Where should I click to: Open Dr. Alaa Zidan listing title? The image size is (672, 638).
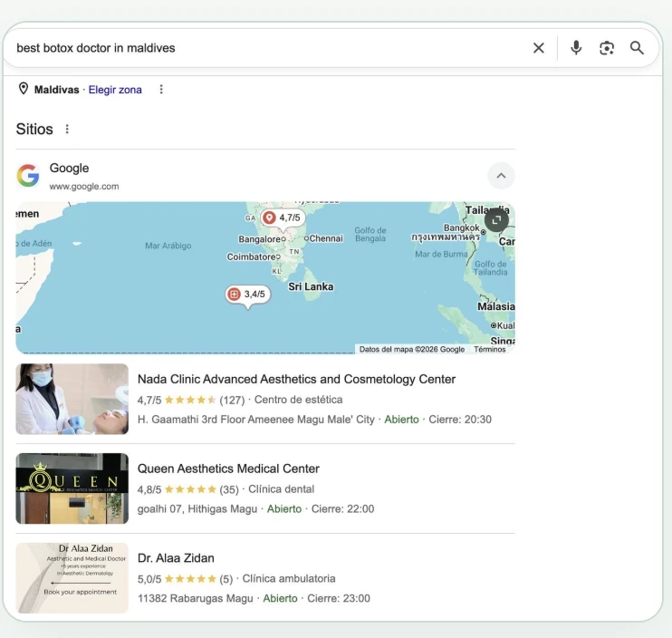[176, 558]
